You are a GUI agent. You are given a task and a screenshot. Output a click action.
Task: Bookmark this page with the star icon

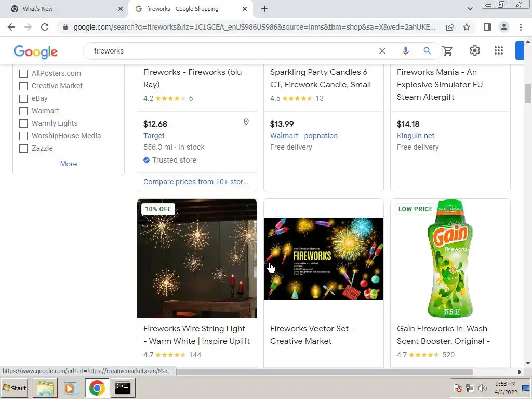point(467,27)
